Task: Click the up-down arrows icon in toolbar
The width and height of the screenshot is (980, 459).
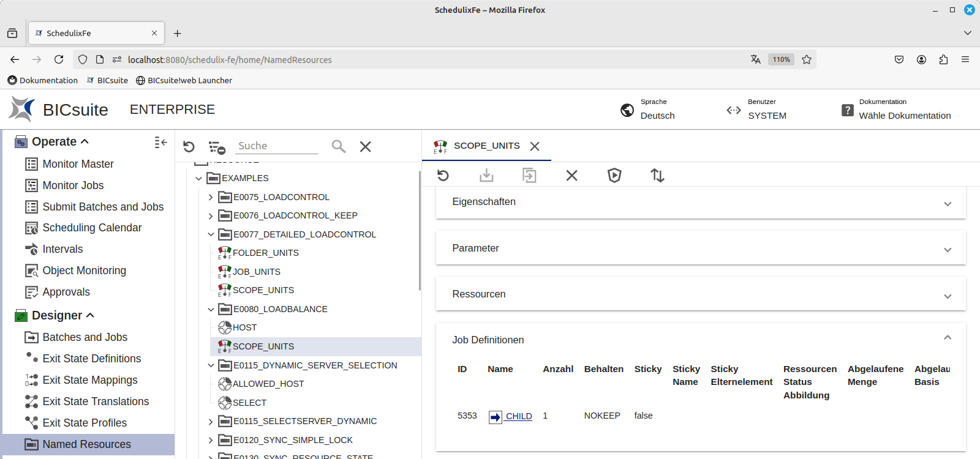Action: point(657,176)
